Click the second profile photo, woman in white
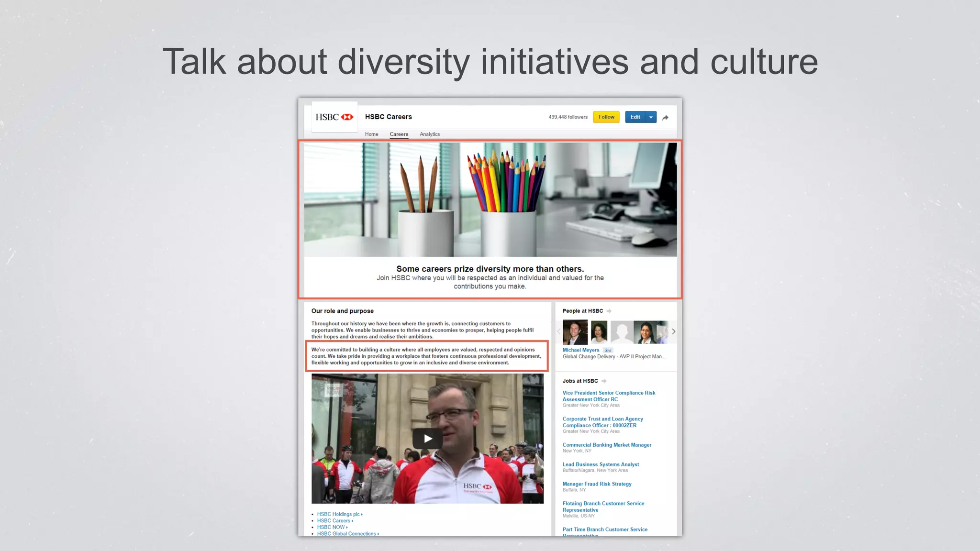The width and height of the screenshot is (980, 551). click(599, 332)
